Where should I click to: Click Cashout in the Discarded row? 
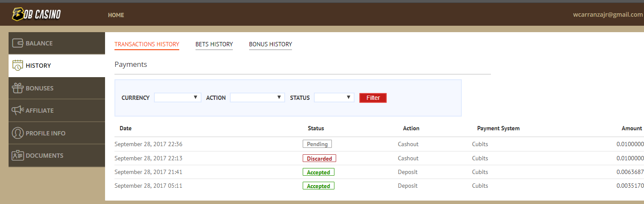(408, 158)
